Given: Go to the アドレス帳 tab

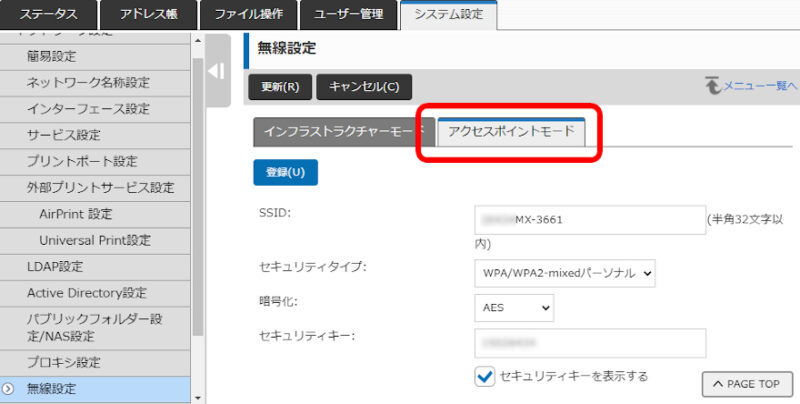Looking at the screenshot, I should tap(148, 15).
